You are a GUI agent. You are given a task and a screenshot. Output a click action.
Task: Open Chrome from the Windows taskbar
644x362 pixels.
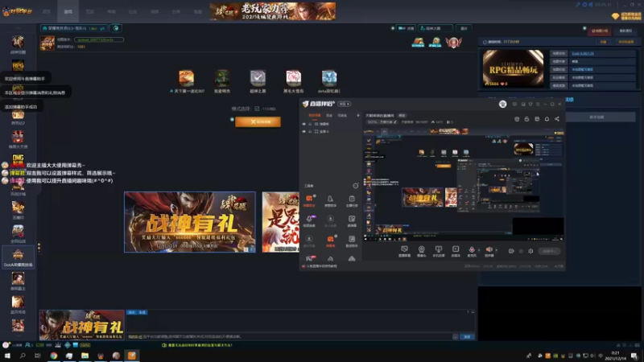[54, 356]
